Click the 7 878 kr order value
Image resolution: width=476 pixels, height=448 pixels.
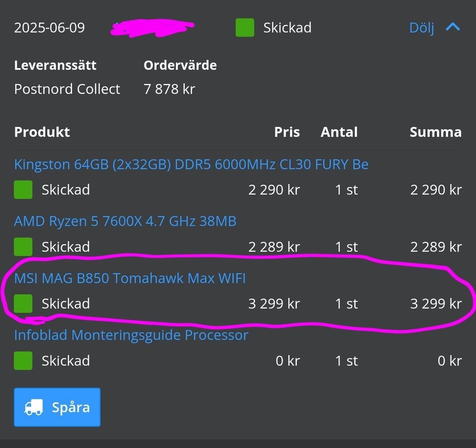(169, 89)
